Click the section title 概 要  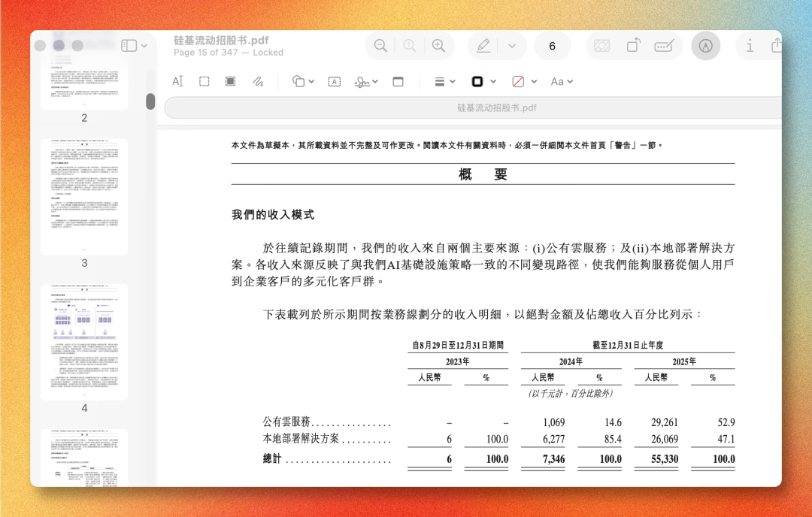pos(483,174)
